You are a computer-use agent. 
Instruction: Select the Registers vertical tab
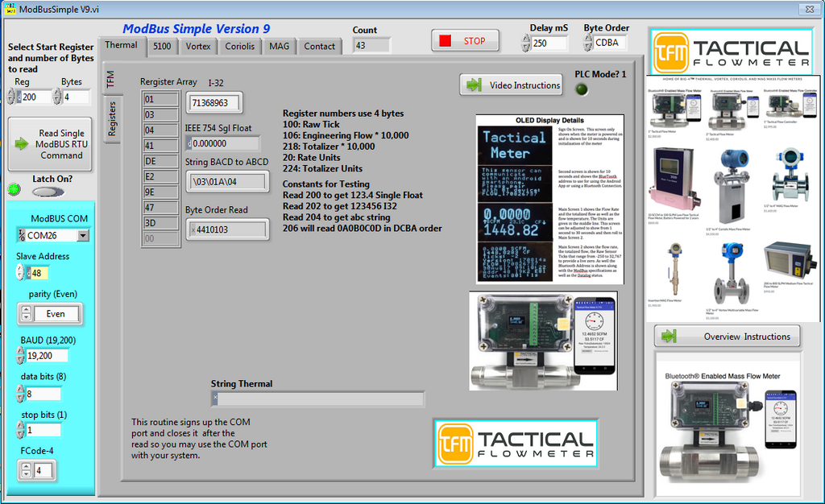click(112, 118)
